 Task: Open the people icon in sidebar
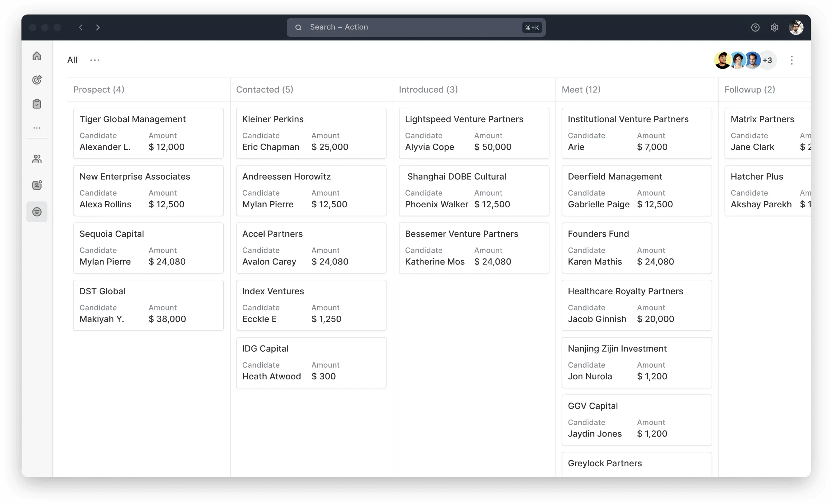coord(37,159)
